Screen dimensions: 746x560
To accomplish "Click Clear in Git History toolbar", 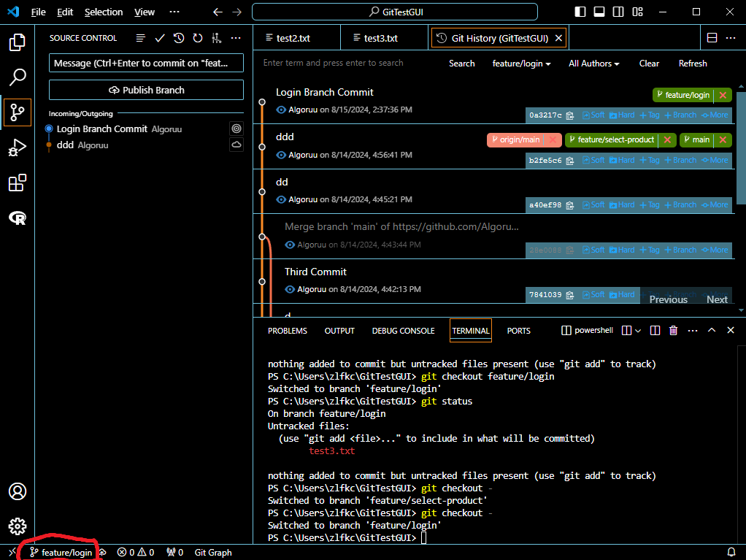I will (649, 64).
